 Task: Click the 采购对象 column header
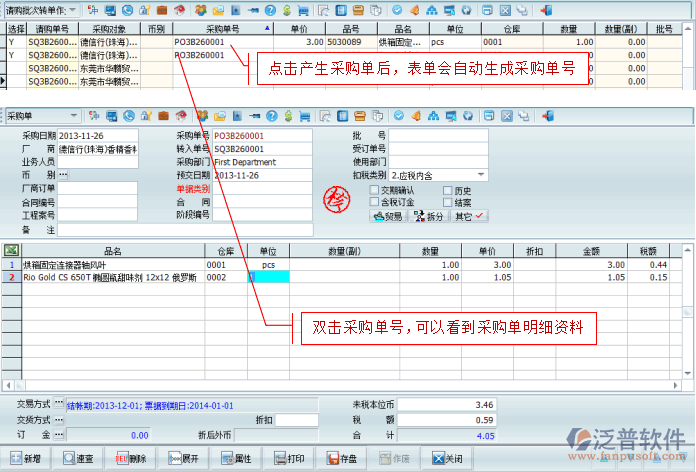point(109,29)
